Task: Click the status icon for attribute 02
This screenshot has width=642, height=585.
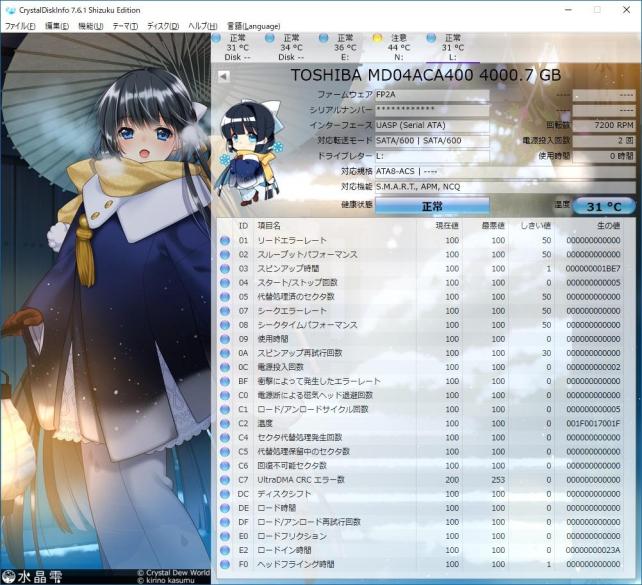Action: tap(225, 255)
